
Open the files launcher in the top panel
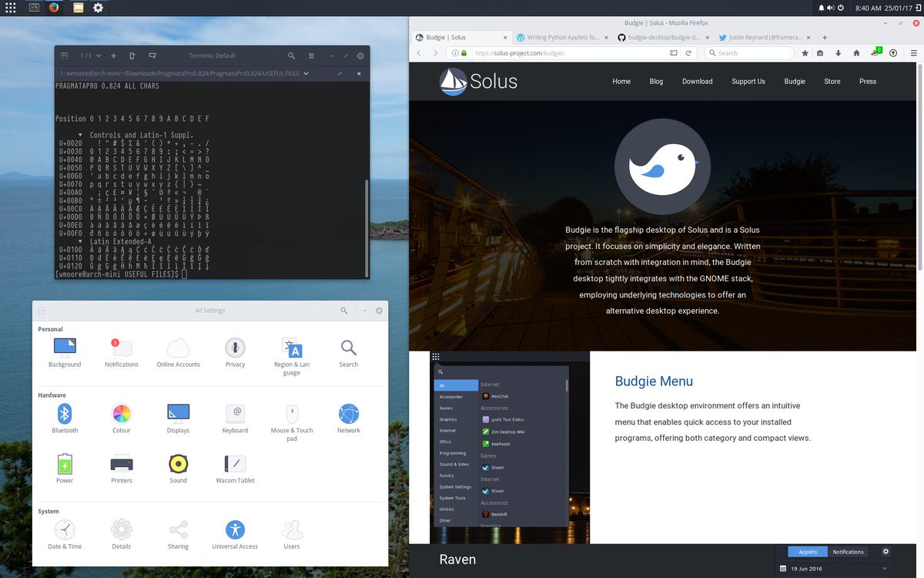pos(78,8)
